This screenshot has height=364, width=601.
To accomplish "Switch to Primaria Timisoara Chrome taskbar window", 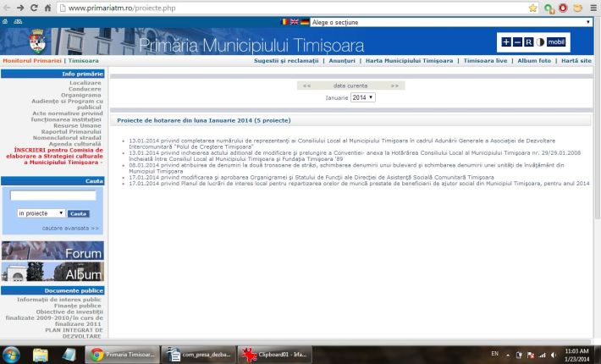I will (123, 355).
